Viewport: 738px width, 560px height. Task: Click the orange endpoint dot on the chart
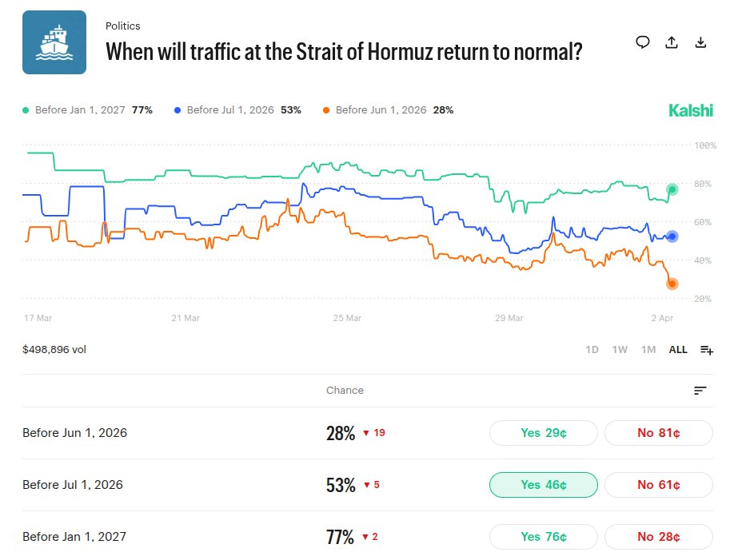[672, 284]
